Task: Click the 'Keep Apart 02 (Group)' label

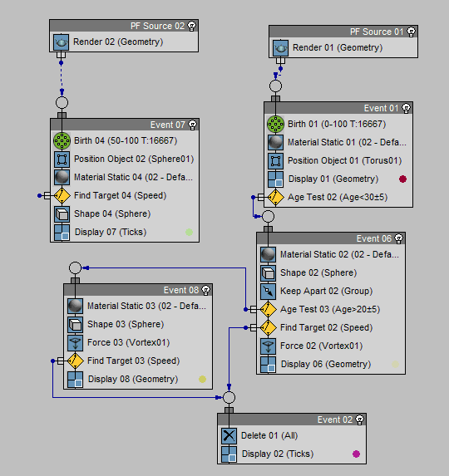Action: pyautogui.click(x=326, y=291)
